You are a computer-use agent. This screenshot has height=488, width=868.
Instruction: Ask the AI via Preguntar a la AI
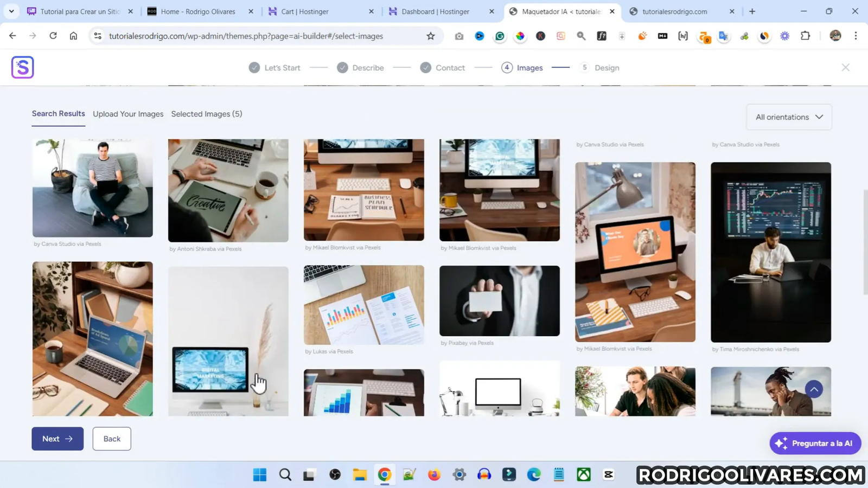point(815,443)
